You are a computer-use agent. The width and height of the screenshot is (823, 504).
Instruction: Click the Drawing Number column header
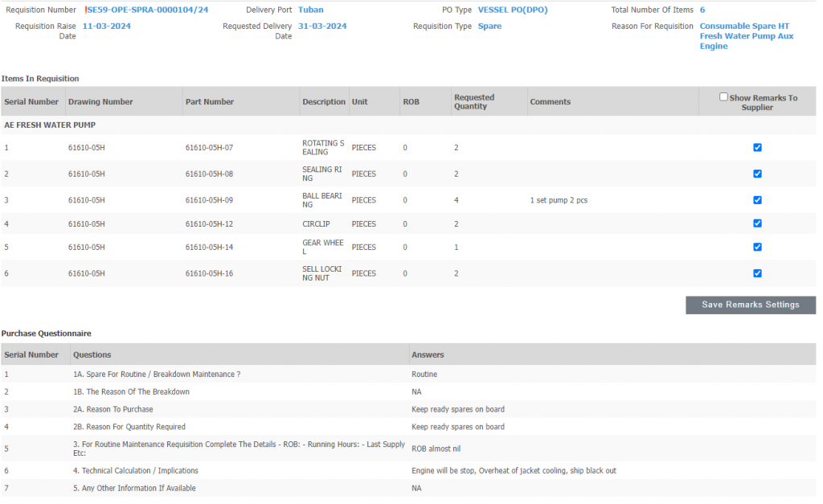coord(100,102)
